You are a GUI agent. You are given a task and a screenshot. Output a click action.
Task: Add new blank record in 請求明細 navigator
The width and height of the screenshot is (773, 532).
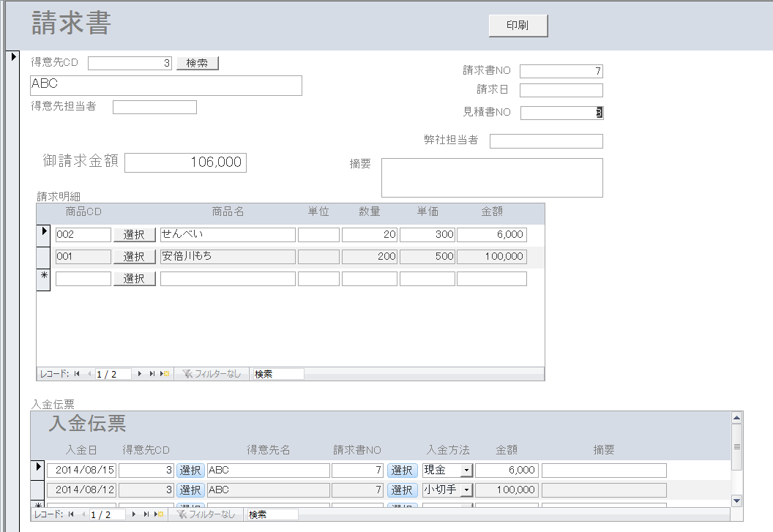click(165, 374)
